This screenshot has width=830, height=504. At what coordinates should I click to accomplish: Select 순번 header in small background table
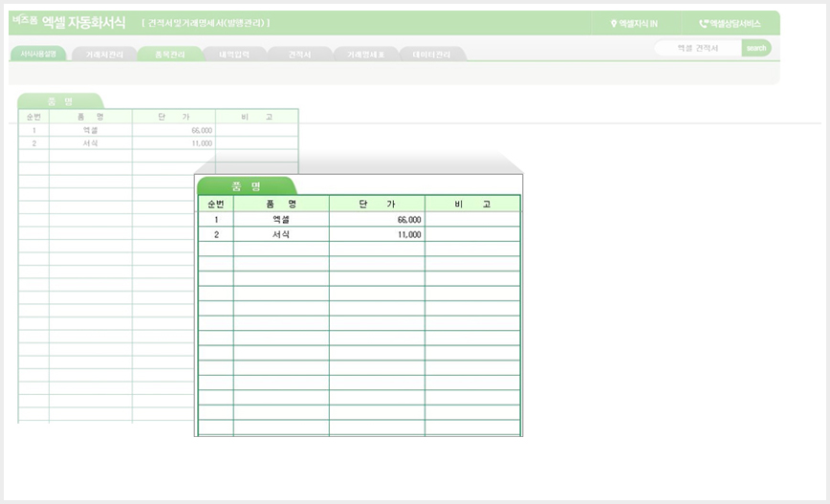click(x=33, y=117)
